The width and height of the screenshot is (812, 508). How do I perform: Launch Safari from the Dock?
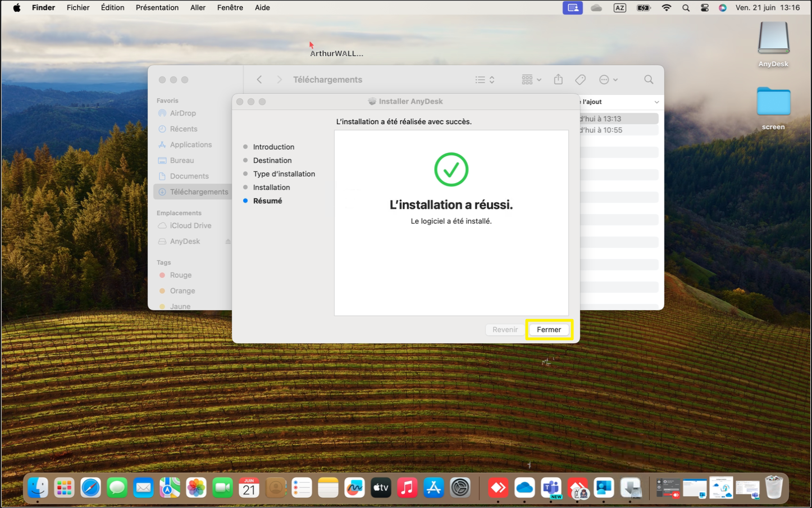click(x=90, y=488)
